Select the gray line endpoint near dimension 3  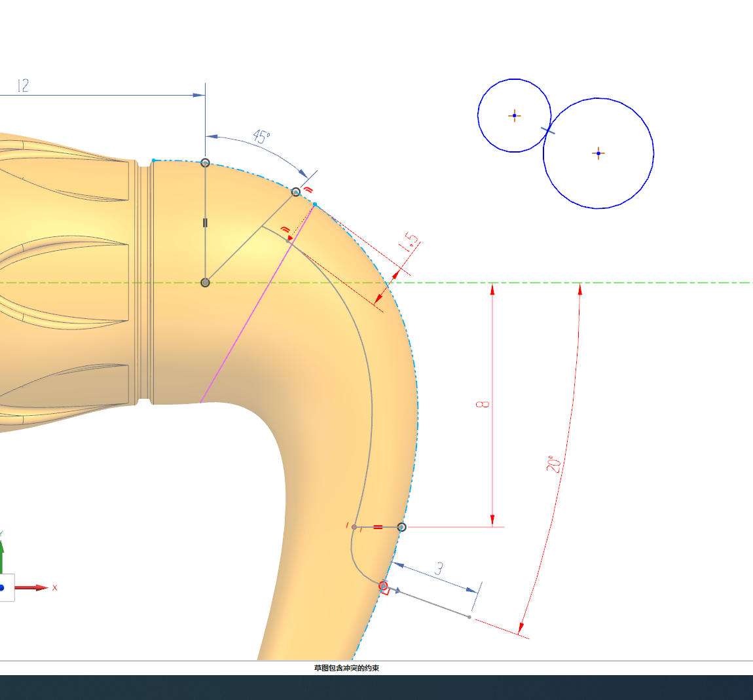469,617
